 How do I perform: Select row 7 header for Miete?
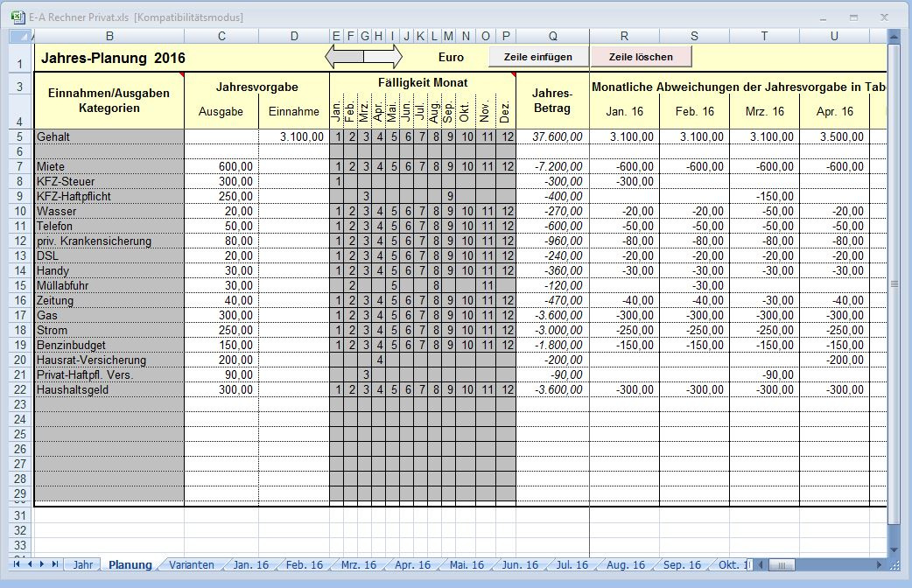coord(20,166)
